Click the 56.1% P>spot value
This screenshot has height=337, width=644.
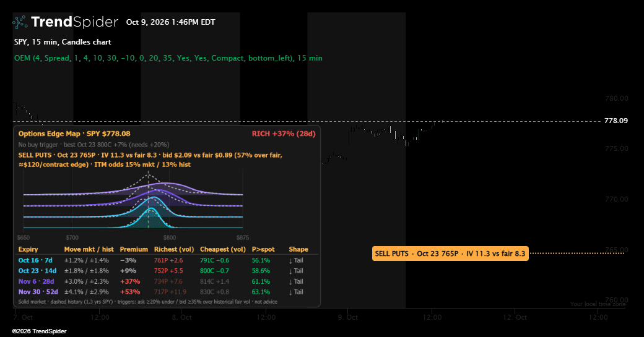(x=261, y=260)
